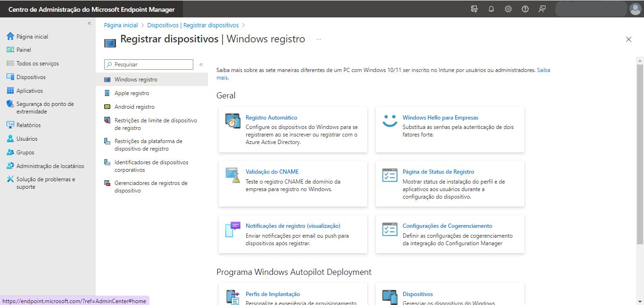Open the Perfis de Implantação link
Viewport: 644px width, 305px height.
point(272,294)
